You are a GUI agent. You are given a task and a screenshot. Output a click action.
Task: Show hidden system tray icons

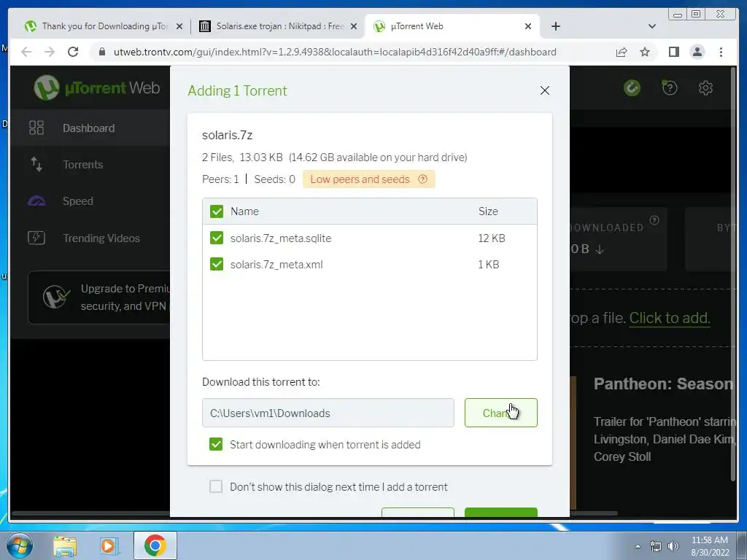638,546
